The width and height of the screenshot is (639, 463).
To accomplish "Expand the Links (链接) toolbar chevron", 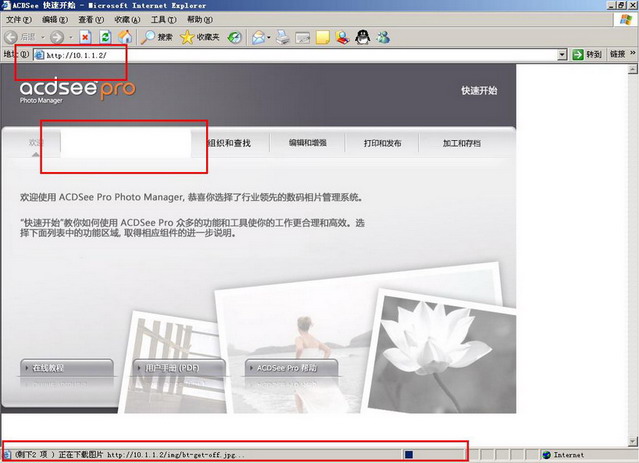I will (x=632, y=53).
